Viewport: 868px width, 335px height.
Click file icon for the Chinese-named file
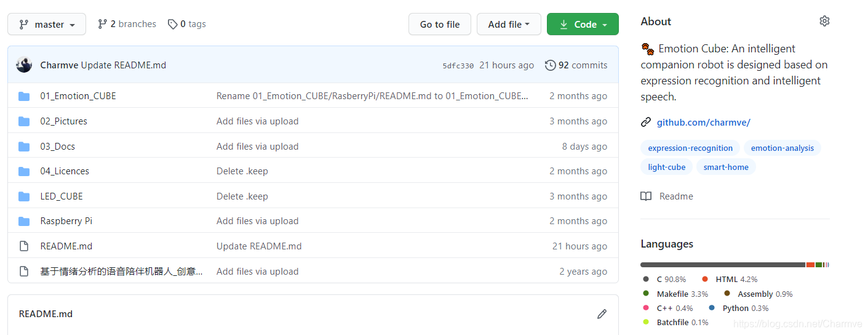(24, 272)
